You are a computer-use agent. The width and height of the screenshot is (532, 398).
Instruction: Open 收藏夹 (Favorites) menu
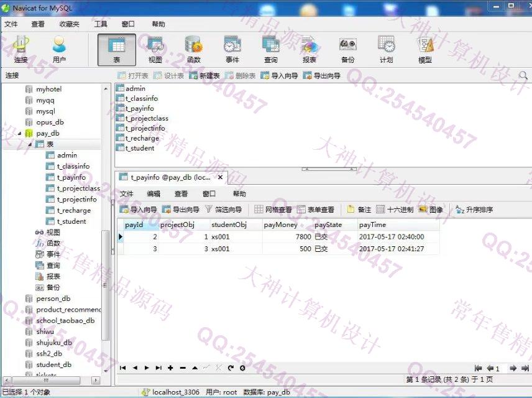tap(69, 24)
